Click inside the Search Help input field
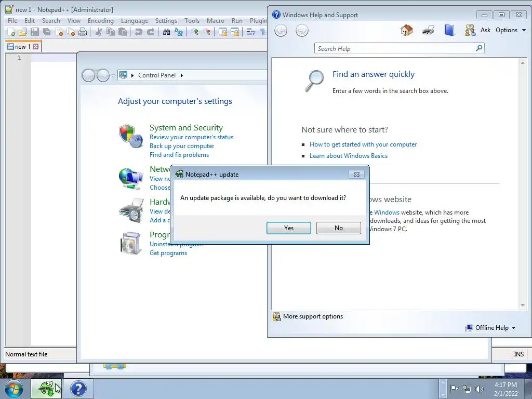Screen dimensions: 532x399 395,48
